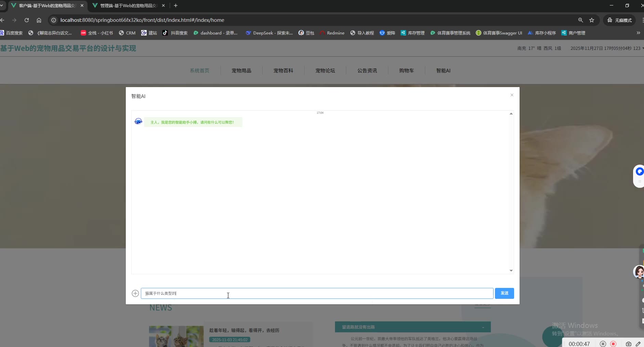The width and height of the screenshot is (644, 347).
Task: Open the 宠物论坛 navigation item
Action: click(x=325, y=71)
